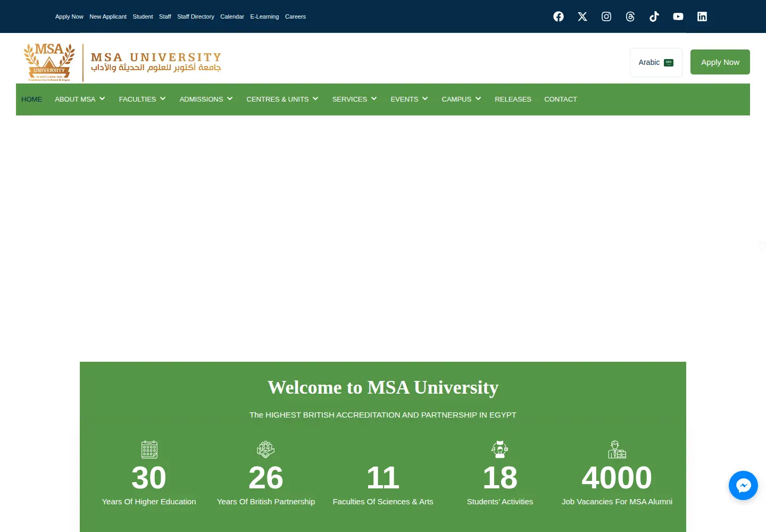Go to the Home menu item
The width and height of the screenshot is (766, 532).
click(31, 99)
